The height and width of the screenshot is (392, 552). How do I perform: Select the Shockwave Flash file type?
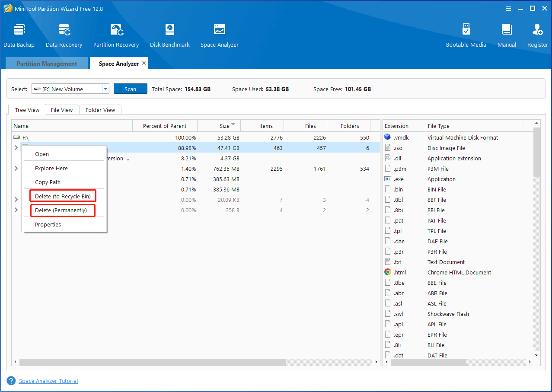[x=448, y=314]
